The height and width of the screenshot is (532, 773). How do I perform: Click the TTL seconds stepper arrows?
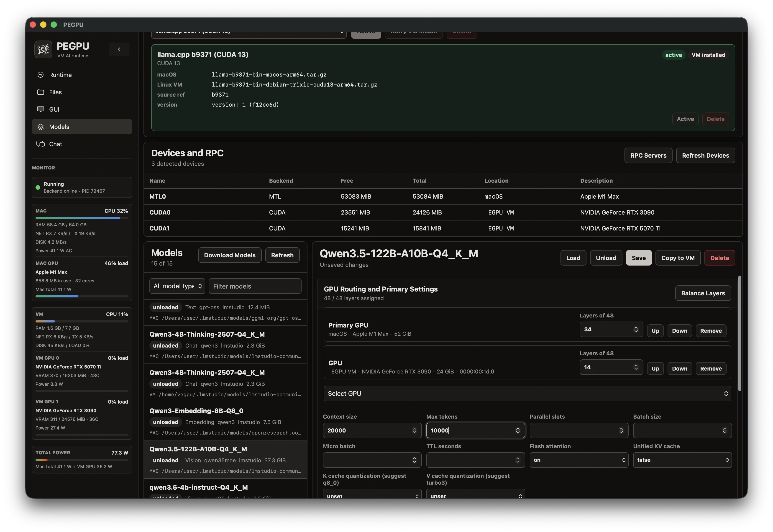point(517,460)
